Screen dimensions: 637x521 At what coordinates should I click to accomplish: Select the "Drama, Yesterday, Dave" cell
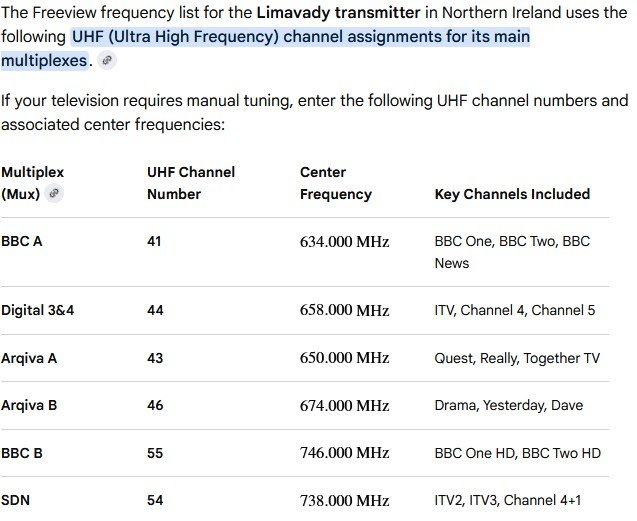point(509,406)
